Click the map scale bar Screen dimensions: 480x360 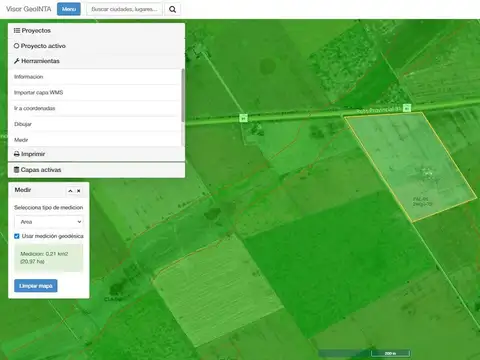(x=390, y=353)
